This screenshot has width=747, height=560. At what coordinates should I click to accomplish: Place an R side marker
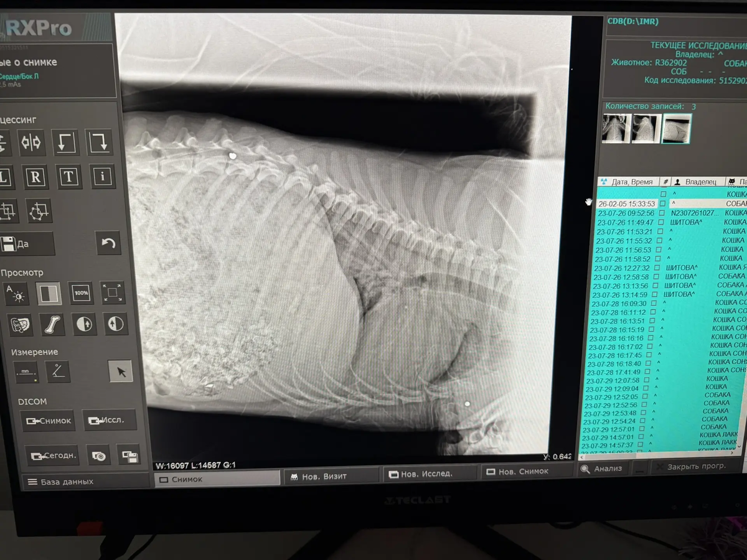(x=35, y=177)
